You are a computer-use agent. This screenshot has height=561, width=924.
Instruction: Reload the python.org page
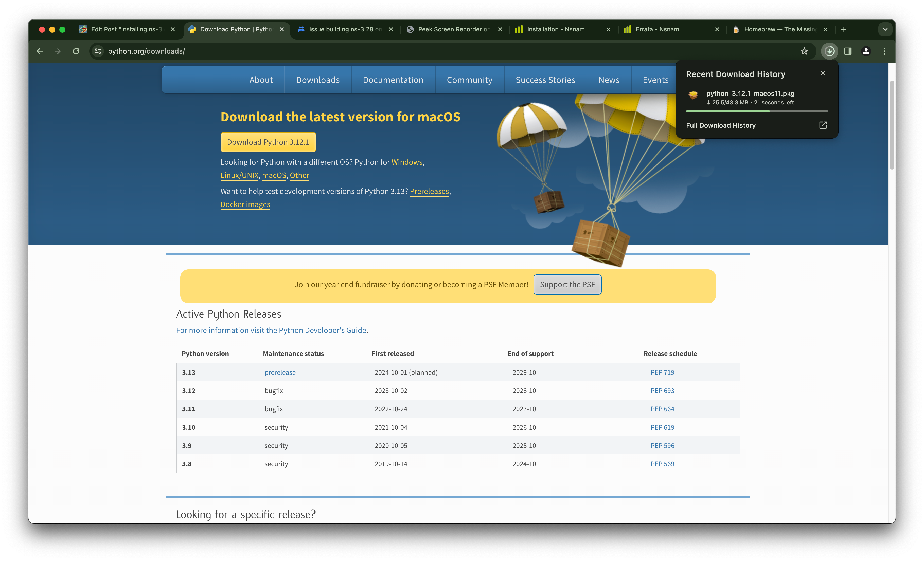pyautogui.click(x=76, y=51)
